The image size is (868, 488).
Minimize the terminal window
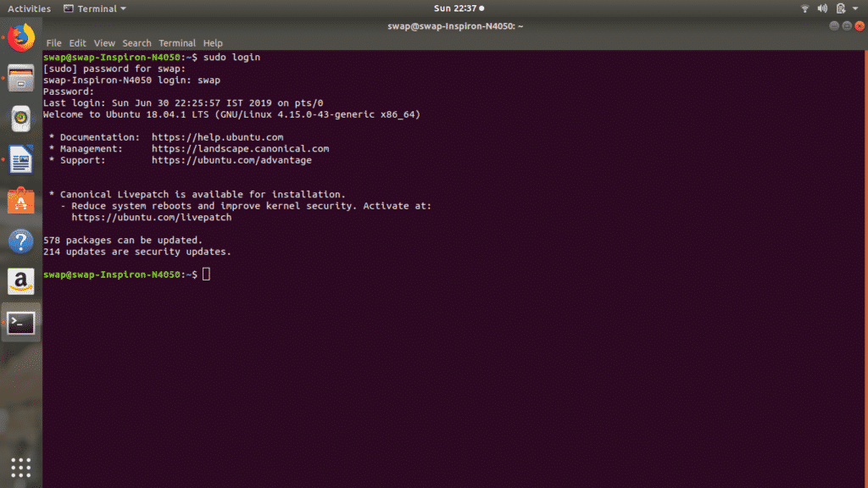pos(834,26)
